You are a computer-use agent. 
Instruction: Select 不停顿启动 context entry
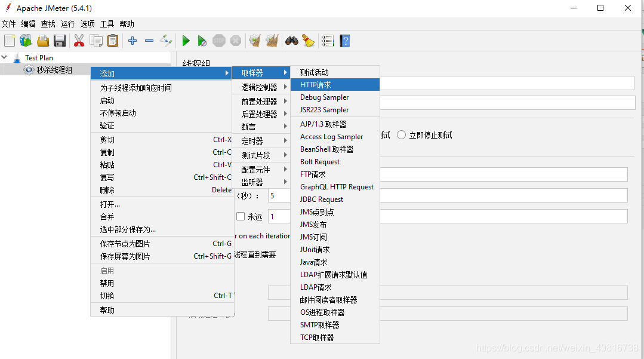click(x=162, y=113)
